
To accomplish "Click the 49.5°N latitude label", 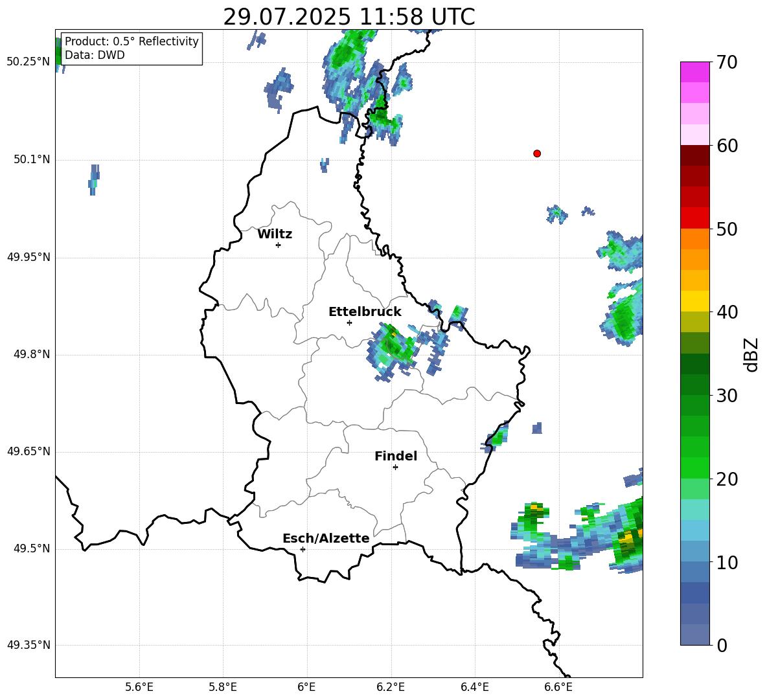I will [x=32, y=548].
